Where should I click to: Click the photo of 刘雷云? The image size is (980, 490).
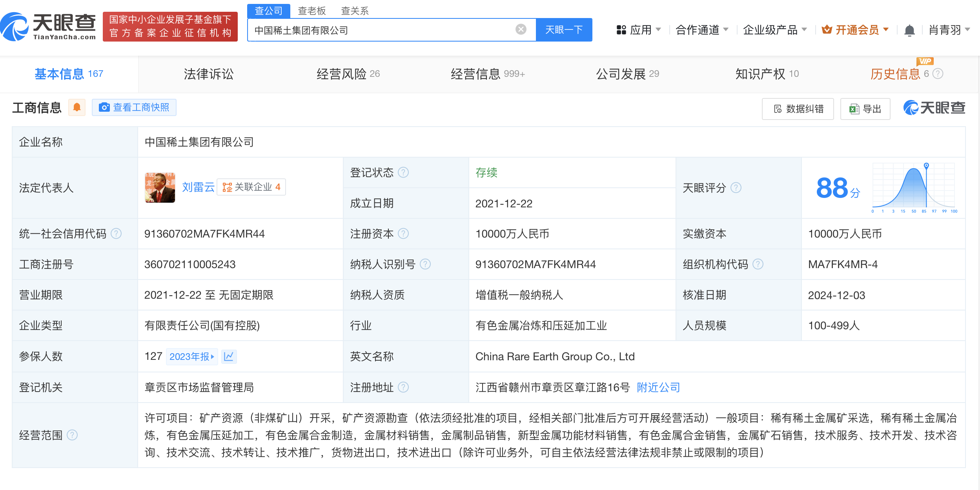tap(160, 188)
